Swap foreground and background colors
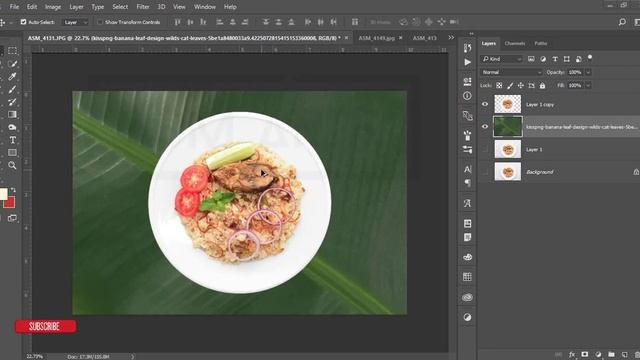The width and height of the screenshot is (640, 360). point(13,190)
